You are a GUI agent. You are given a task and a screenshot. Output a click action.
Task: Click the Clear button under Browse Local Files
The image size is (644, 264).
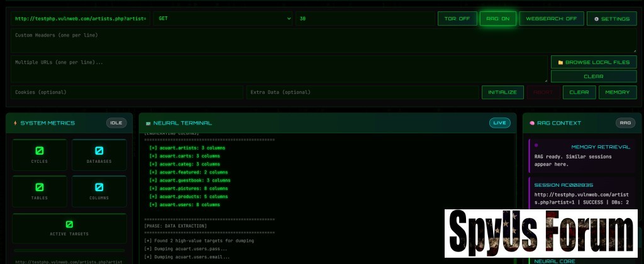[x=593, y=77]
